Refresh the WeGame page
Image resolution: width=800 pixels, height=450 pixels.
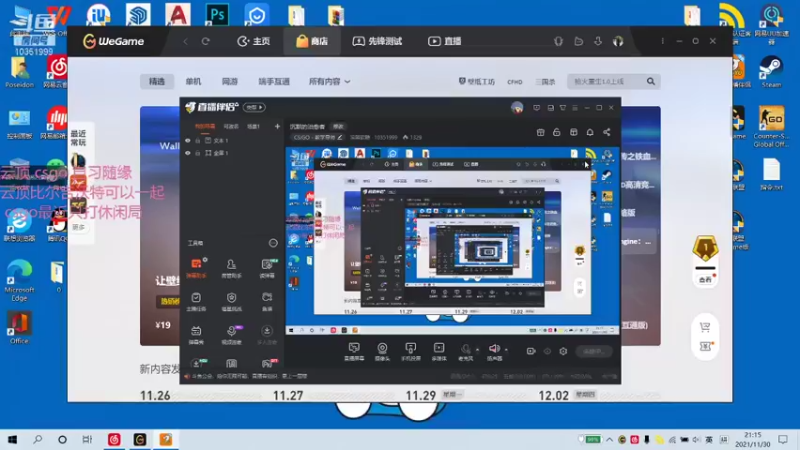pos(206,41)
